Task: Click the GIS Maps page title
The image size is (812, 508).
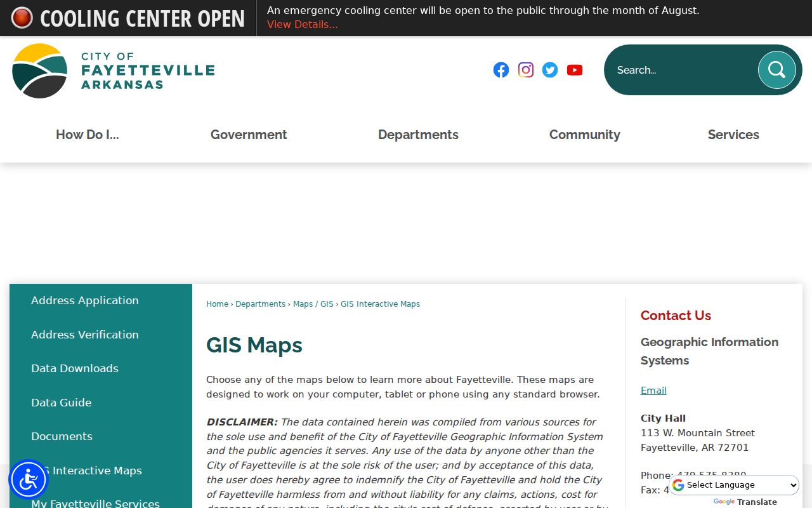Action: pyautogui.click(x=254, y=345)
